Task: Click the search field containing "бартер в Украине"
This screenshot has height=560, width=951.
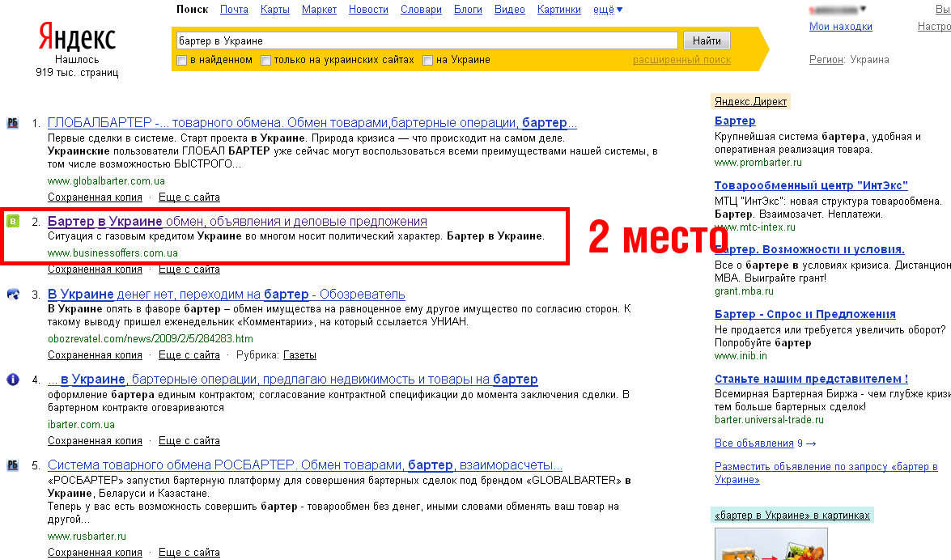Action: pyautogui.click(x=427, y=40)
